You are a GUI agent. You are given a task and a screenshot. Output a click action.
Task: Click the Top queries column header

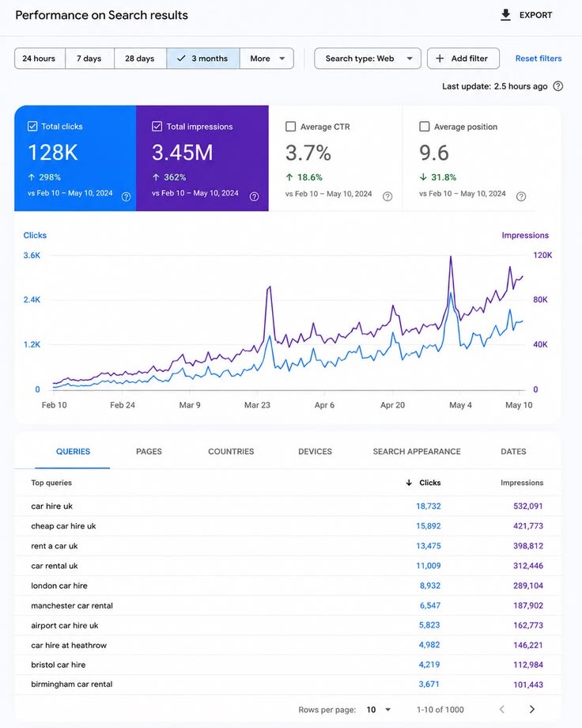click(51, 483)
